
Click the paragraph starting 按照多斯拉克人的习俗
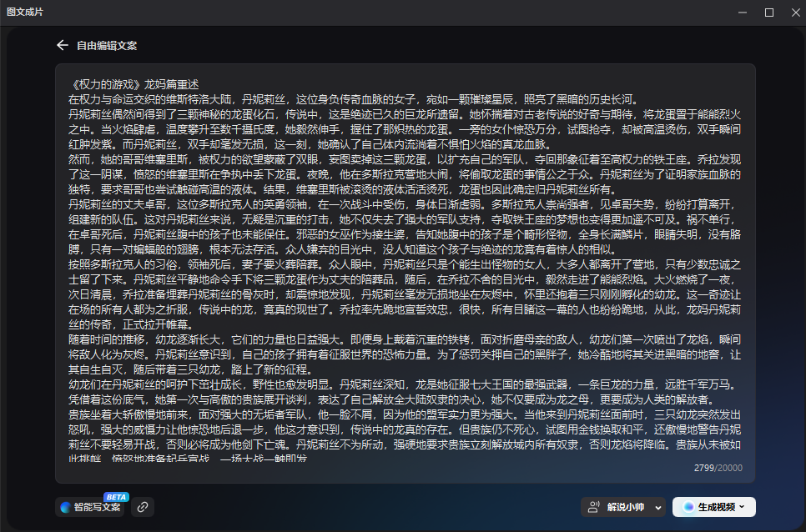[405, 294]
